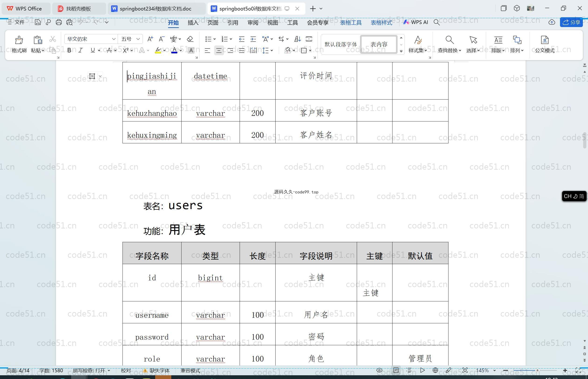Click the WPS AI button
Viewport: 588px width, 379px height.
pos(416,22)
